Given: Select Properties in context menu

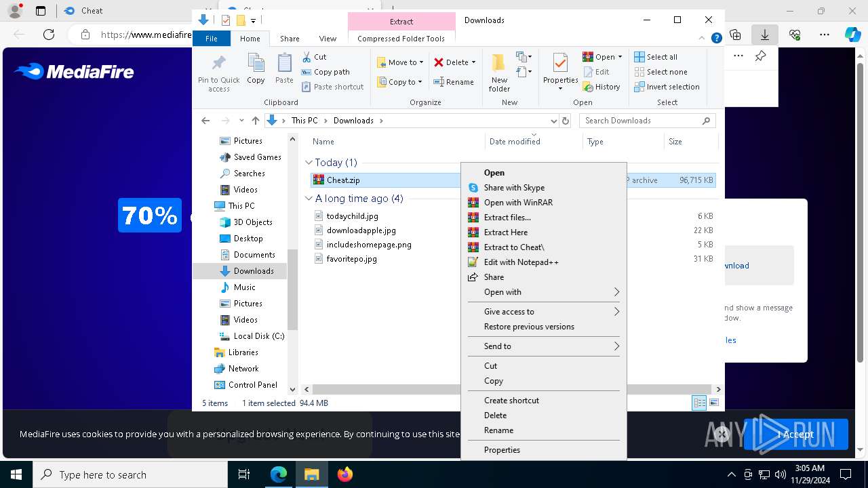Looking at the screenshot, I should [543, 450].
